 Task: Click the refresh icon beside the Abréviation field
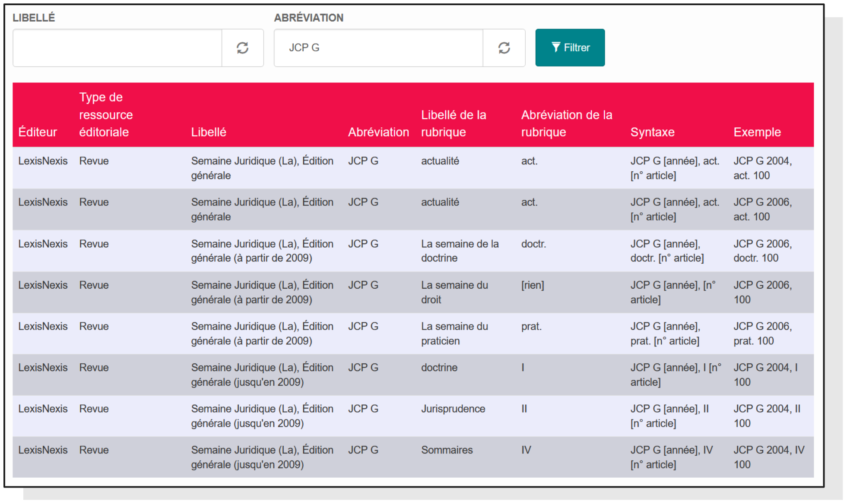click(x=504, y=47)
